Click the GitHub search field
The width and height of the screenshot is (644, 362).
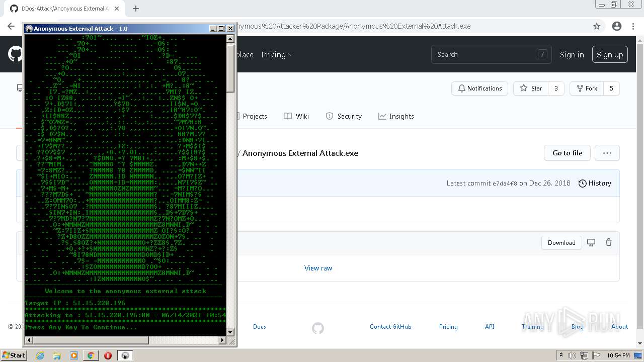(x=491, y=54)
